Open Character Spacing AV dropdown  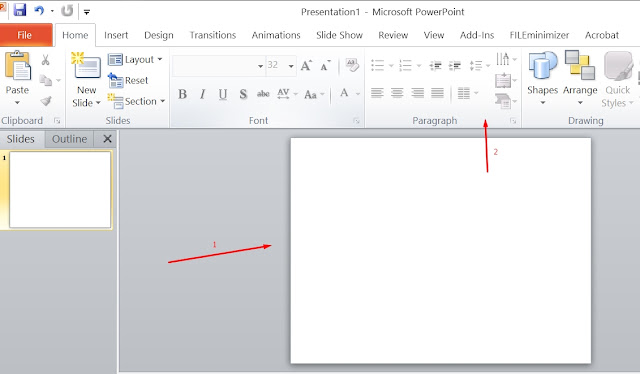287,94
